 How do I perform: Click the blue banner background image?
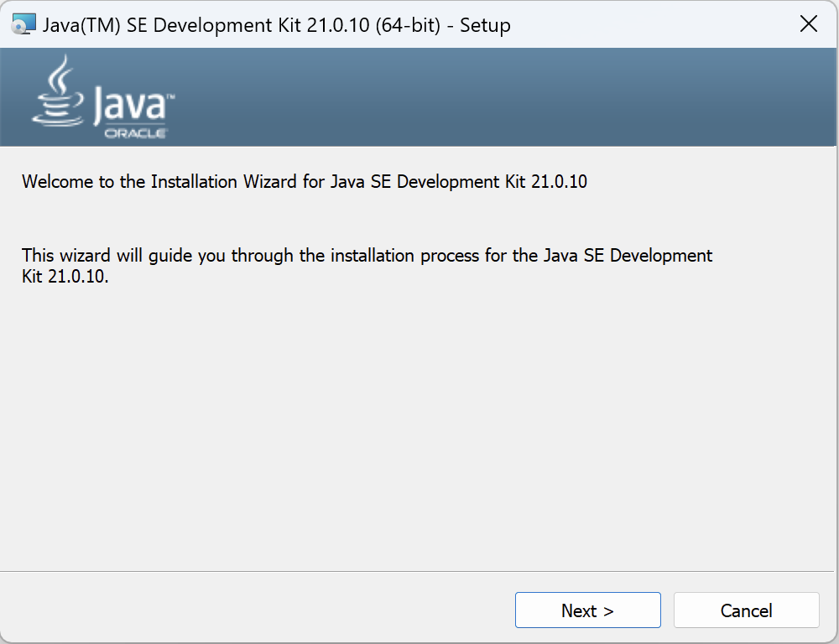click(503, 96)
